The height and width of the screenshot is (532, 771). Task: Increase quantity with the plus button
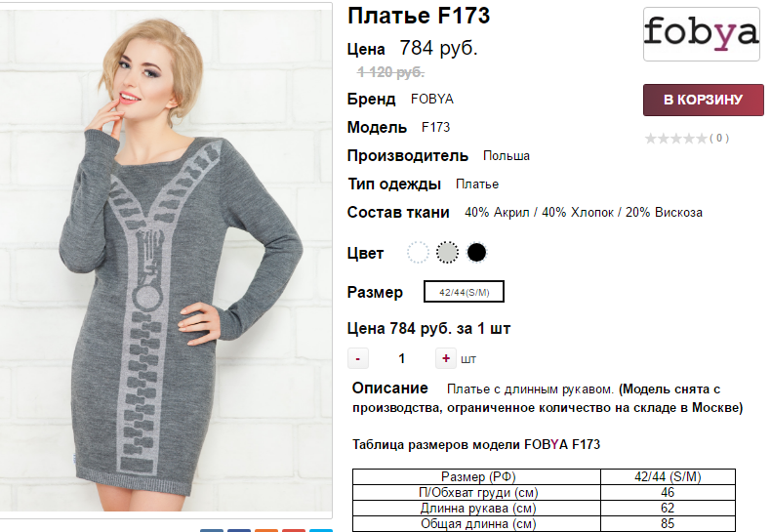tap(445, 358)
